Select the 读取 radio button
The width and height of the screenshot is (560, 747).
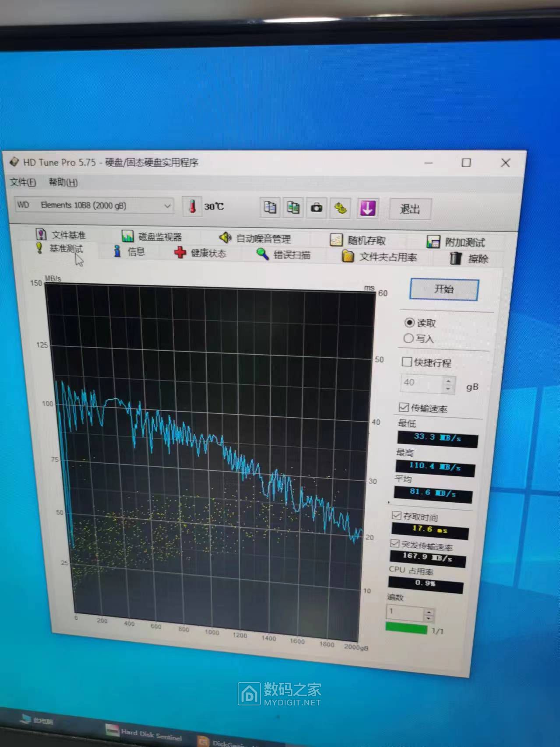coord(409,323)
